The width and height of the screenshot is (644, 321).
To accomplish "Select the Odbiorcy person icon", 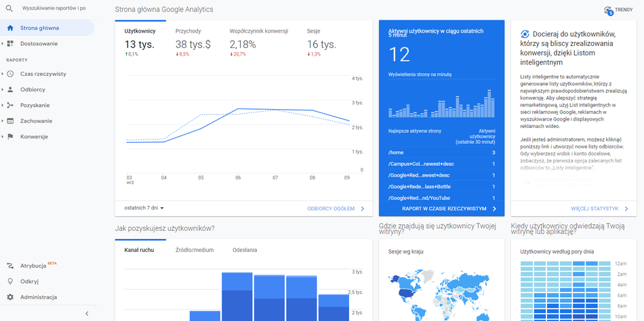I will (x=10, y=89).
